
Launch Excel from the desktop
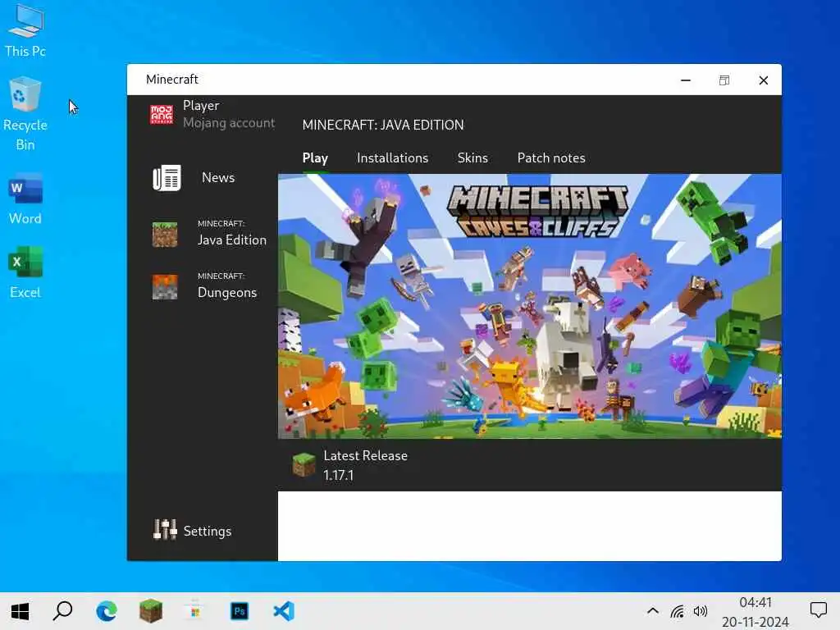25,272
